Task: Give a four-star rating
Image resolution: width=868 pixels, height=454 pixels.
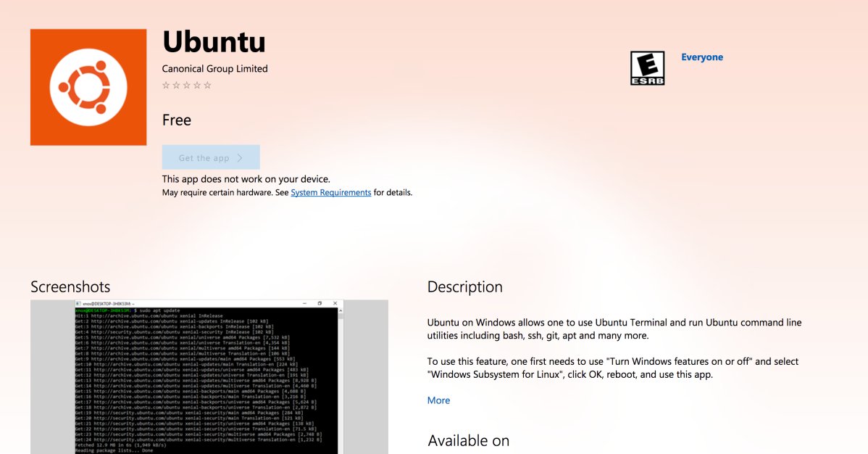Action: (197, 85)
